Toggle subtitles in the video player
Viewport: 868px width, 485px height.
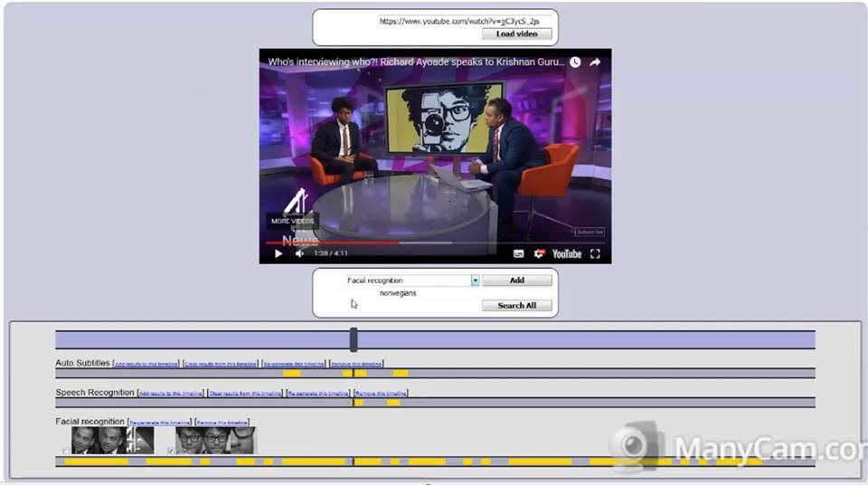coord(519,254)
